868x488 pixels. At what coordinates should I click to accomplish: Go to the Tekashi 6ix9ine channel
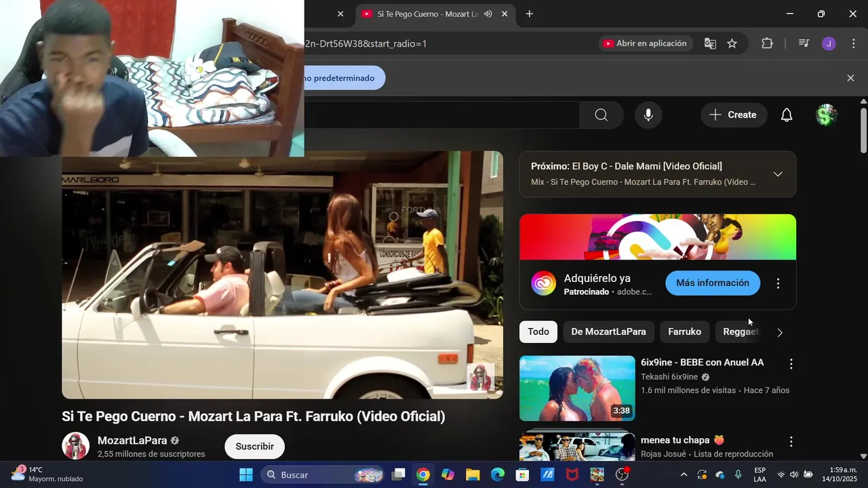coord(669,377)
